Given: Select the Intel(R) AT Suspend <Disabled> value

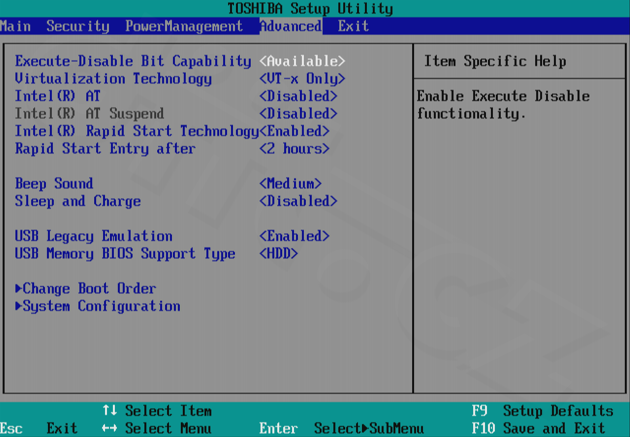Looking at the screenshot, I should [298, 114].
